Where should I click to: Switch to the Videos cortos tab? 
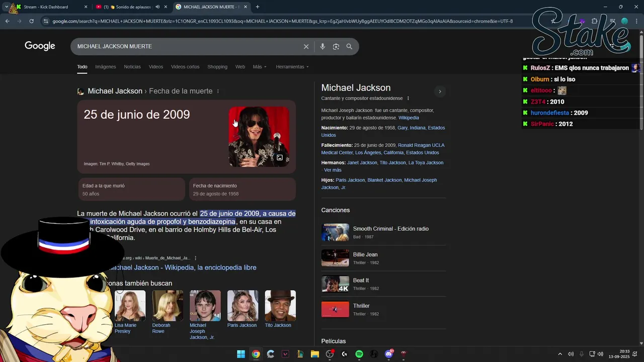coord(185,67)
